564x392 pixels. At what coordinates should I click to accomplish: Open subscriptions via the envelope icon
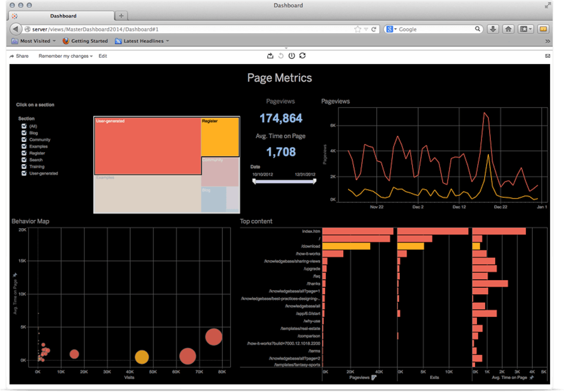[x=548, y=56]
